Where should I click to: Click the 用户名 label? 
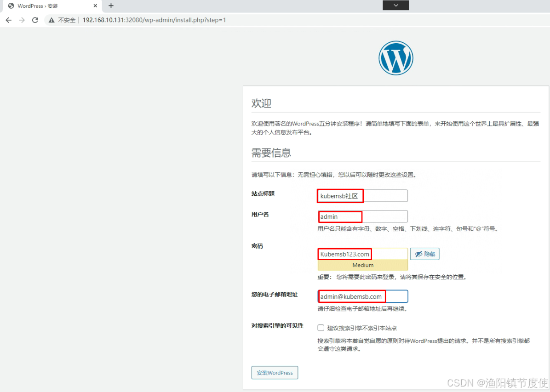(x=260, y=215)
